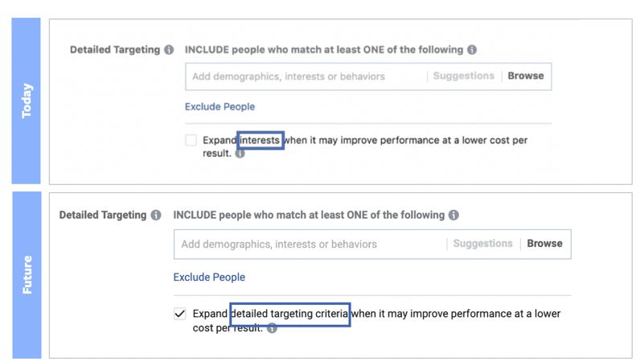
Task: Click the highlighted word 'interests' in Today panel
Action: tap(260, 141)
